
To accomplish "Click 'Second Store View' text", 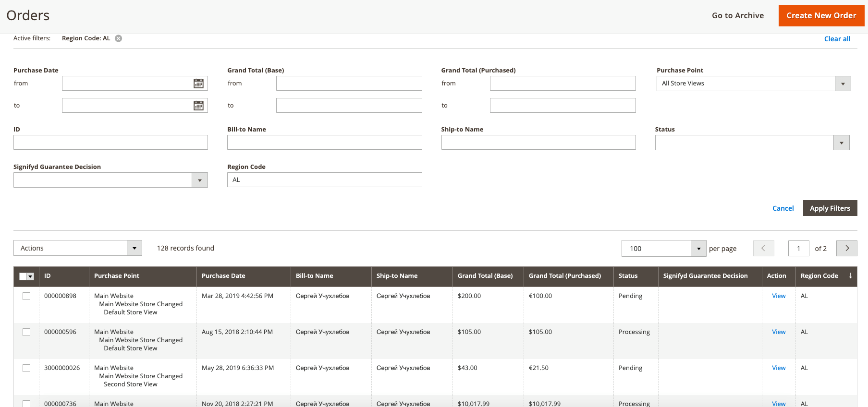I will click(131, 384).
